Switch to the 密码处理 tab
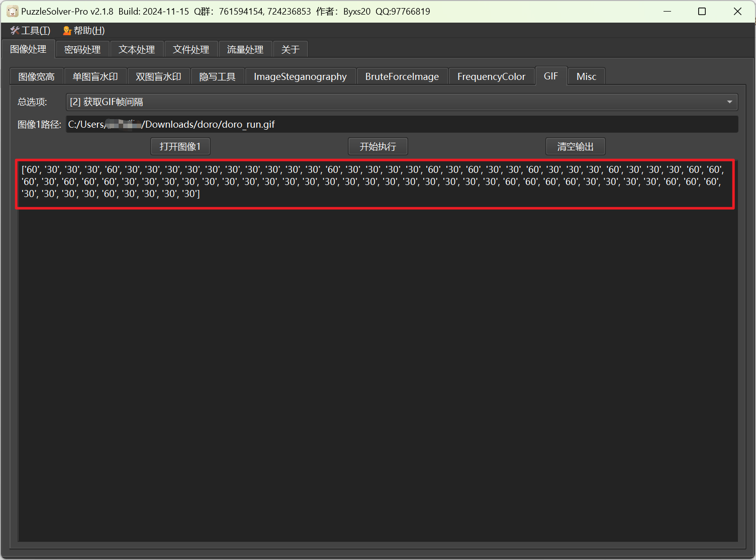 [x=82, y=50]
